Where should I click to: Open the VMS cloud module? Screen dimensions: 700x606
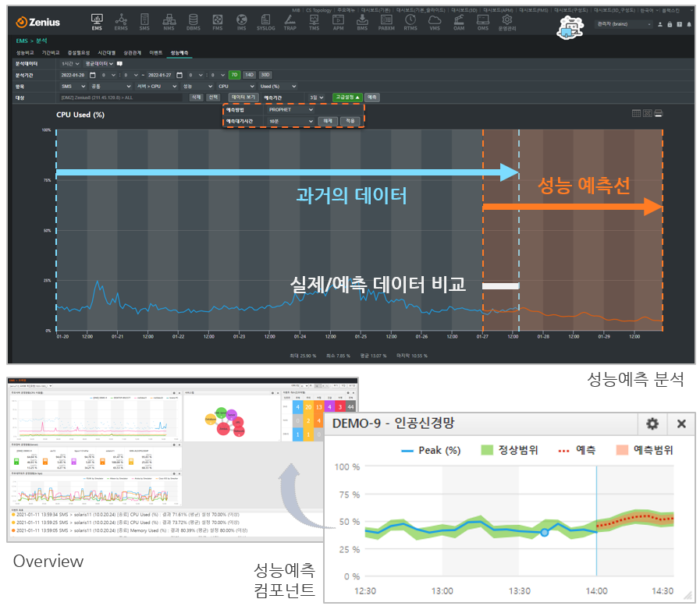pos(435,22)
